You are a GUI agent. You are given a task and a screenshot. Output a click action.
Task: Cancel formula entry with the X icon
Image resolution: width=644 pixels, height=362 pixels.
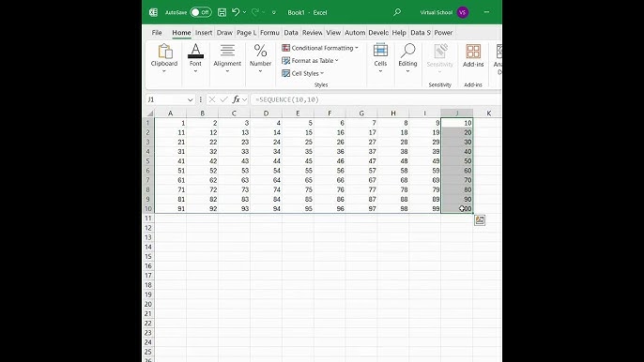click(x=212, y=99)
